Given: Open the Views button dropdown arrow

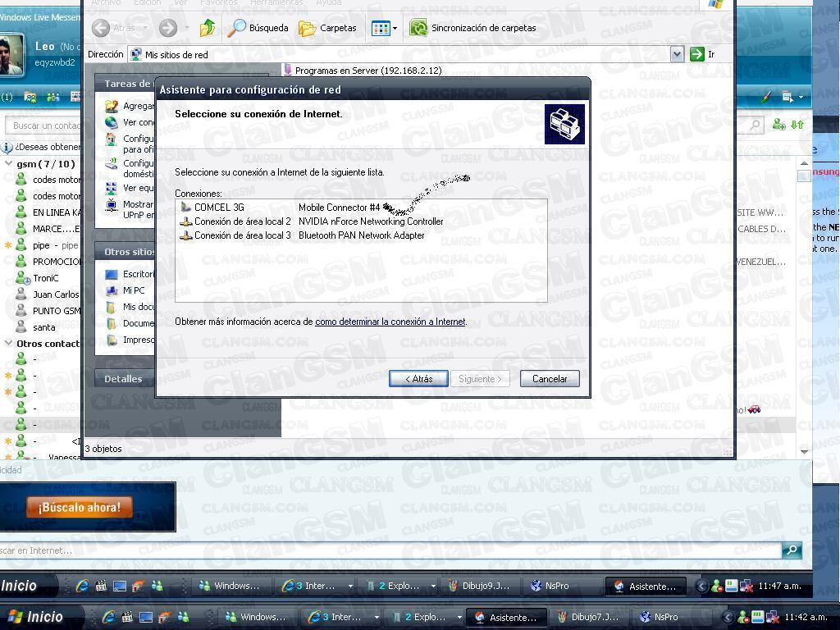Looking at the screenshot, I should click(x=394, y=27).
